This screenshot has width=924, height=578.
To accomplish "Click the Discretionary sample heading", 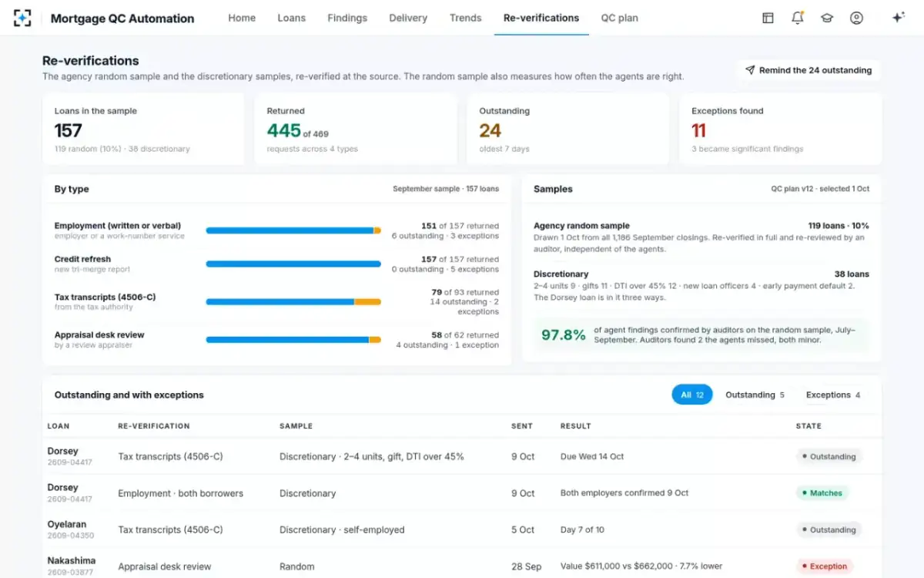I will click(x=561, y=274).
